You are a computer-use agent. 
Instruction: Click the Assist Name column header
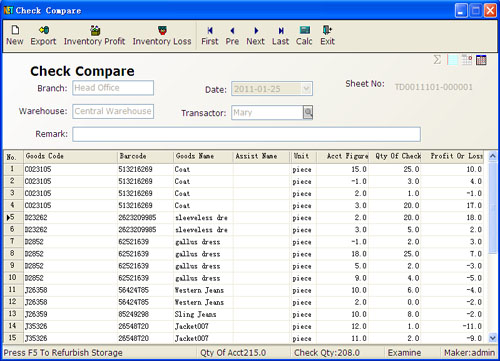262,156
